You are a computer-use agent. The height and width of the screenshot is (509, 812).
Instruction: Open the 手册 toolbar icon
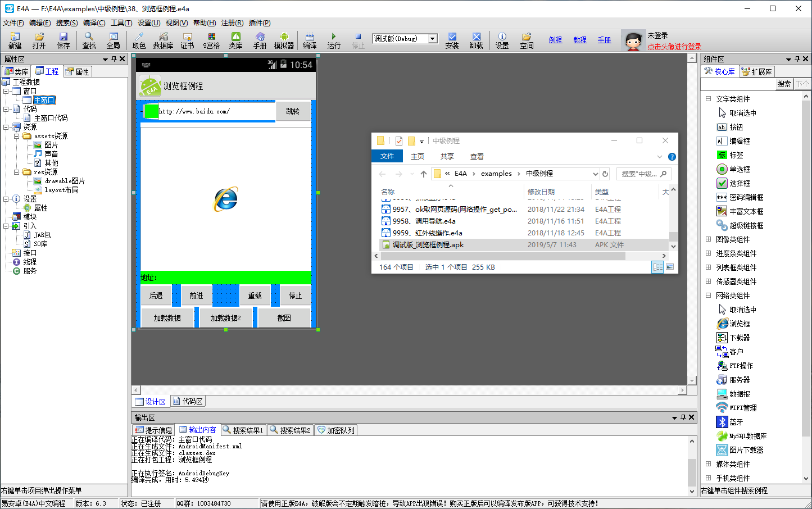(x=260, y=40)
